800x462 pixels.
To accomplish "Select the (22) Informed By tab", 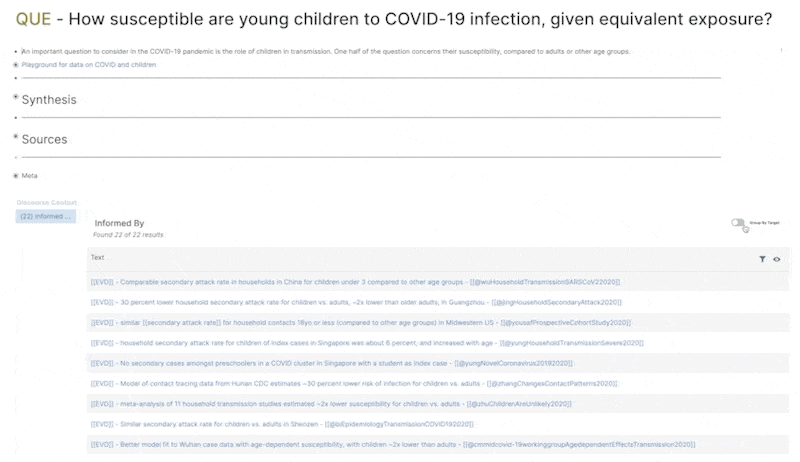I will click(47, 216).
